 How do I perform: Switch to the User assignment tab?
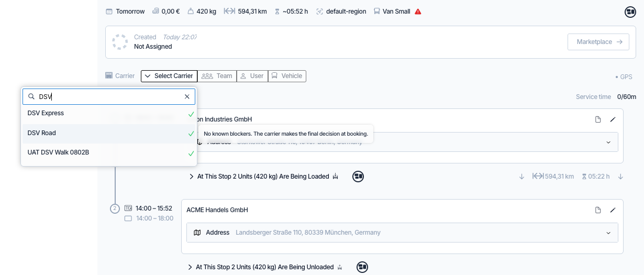click(x=252, y=76)
